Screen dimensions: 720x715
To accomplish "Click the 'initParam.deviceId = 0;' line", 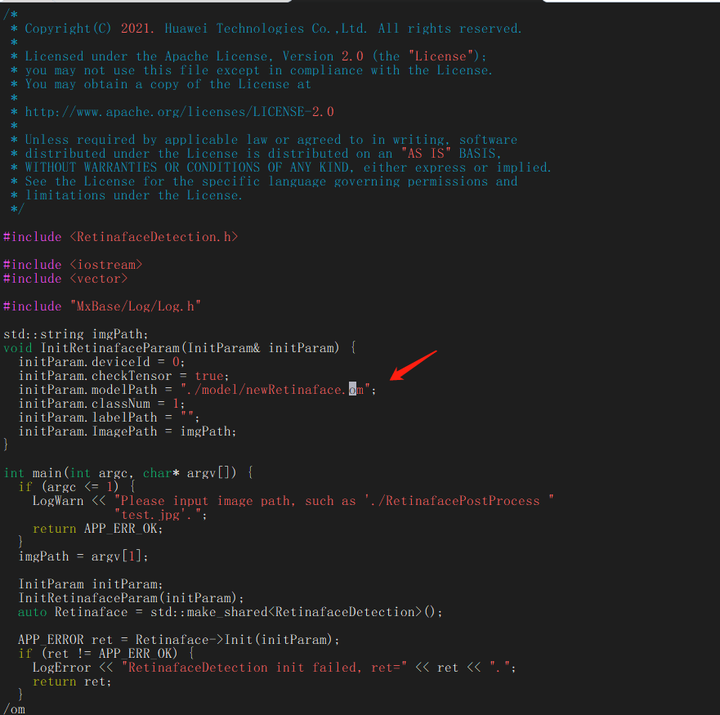I will point(101,362).
